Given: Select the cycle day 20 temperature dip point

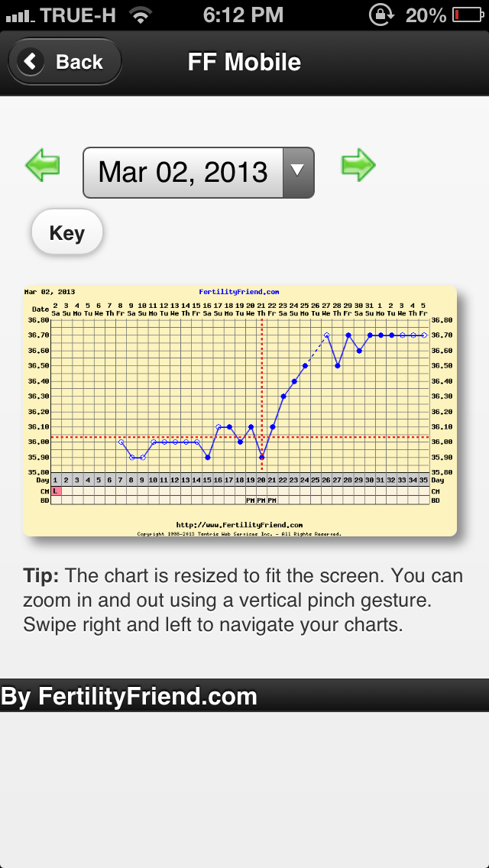Looking at the screenshot, I should click(x=262, y=457).
